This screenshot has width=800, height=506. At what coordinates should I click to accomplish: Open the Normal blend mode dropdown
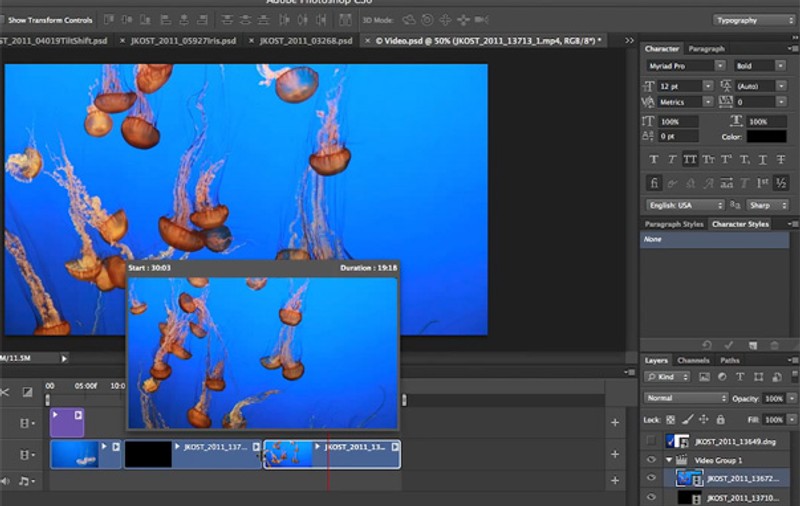coord(686,398)
